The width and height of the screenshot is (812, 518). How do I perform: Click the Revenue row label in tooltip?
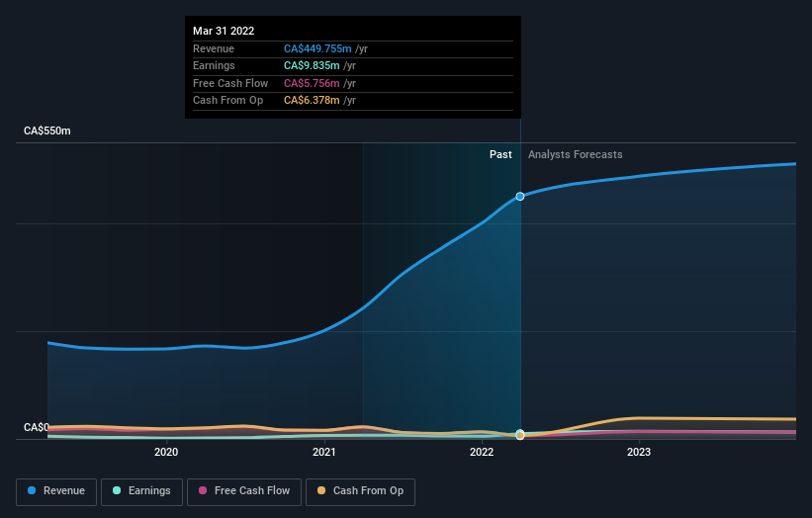coord(214,48)
